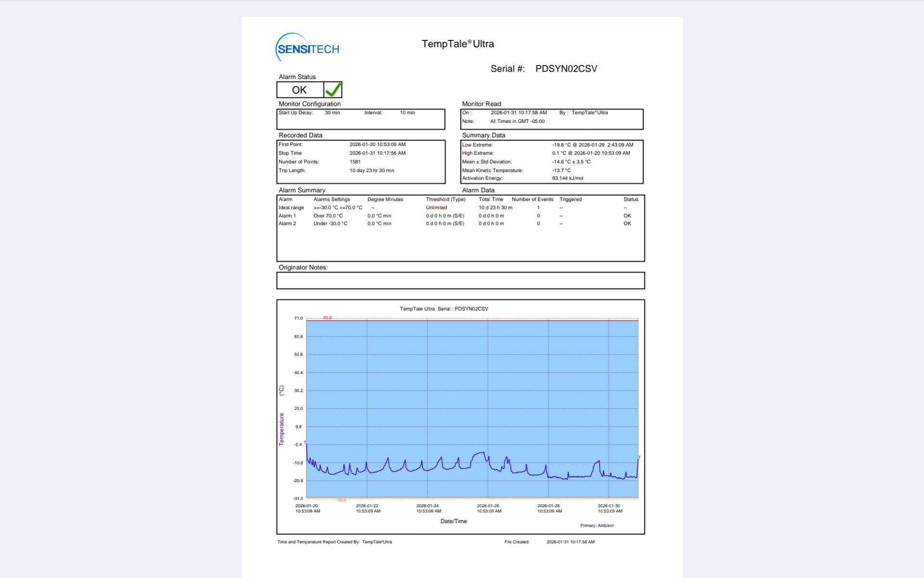The height and width of the screenshot is (578, 924).
Task: Click the Primary: Ambient chart legend
Action: click(597, 525)
